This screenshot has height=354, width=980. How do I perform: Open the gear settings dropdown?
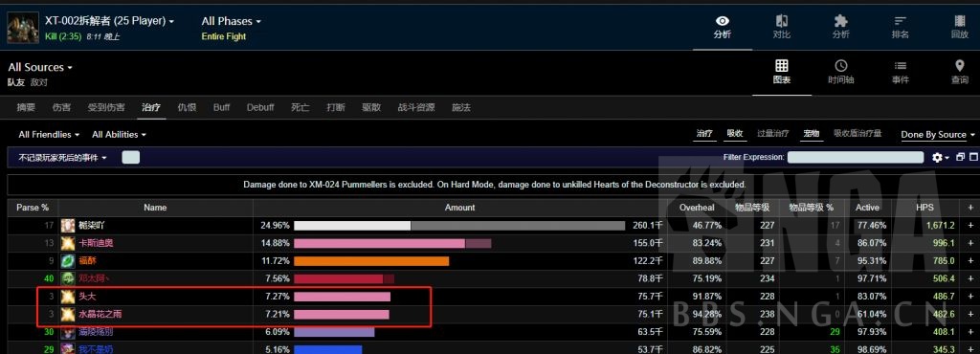click(x=941, y=157)
